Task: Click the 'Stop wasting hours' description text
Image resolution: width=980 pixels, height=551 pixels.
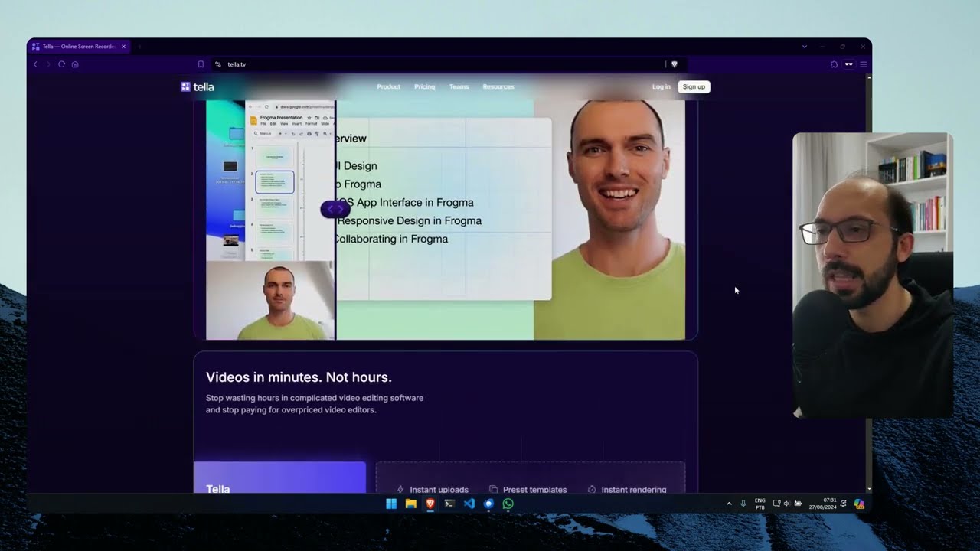Action: point(315,404)
